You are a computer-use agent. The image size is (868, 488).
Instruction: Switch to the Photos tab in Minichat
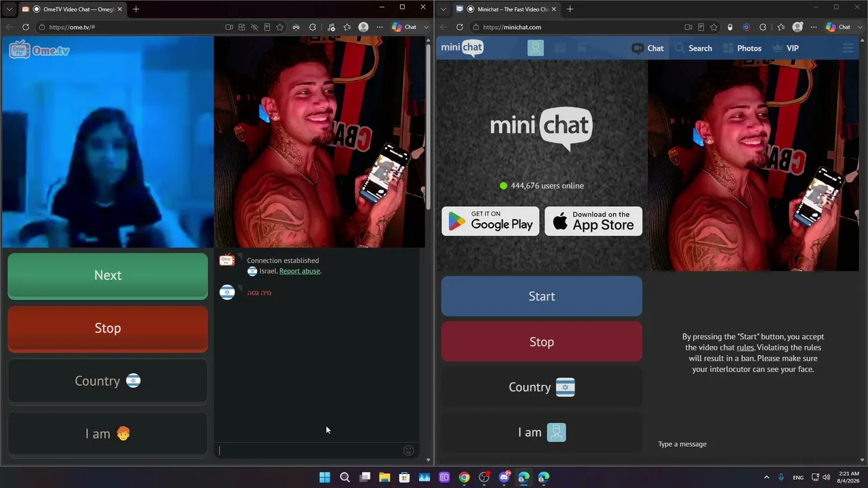(743, 48)
